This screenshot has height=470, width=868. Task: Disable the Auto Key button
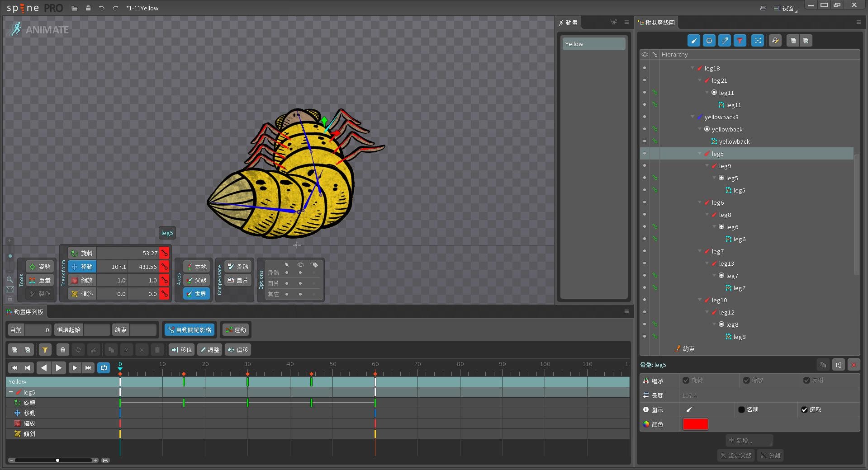[190, 330]
